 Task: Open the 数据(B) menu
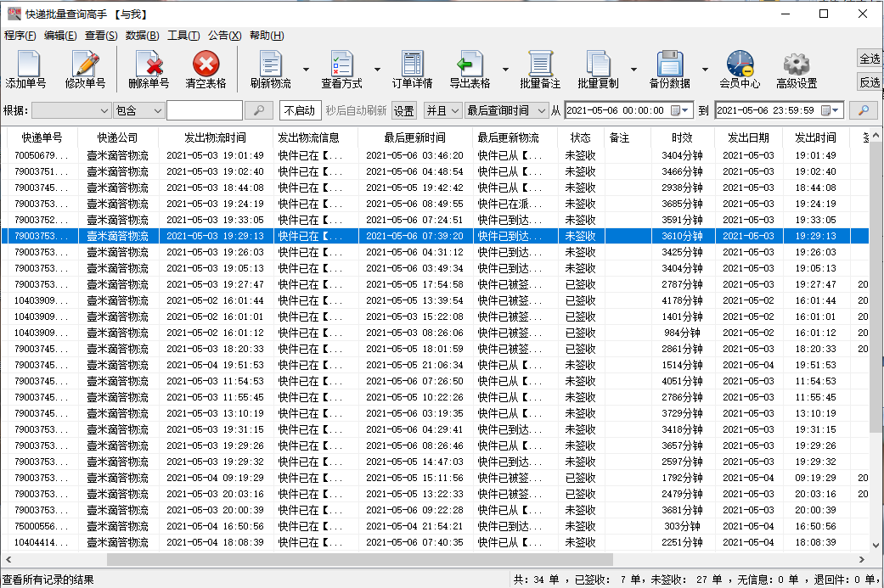point(142,36)
